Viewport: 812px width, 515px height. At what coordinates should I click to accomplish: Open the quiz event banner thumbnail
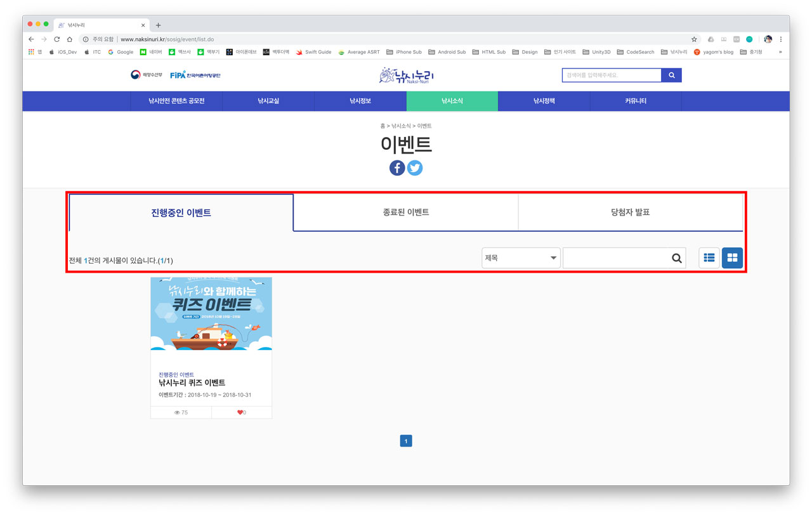pyautogui.click(x=211, y=313)
